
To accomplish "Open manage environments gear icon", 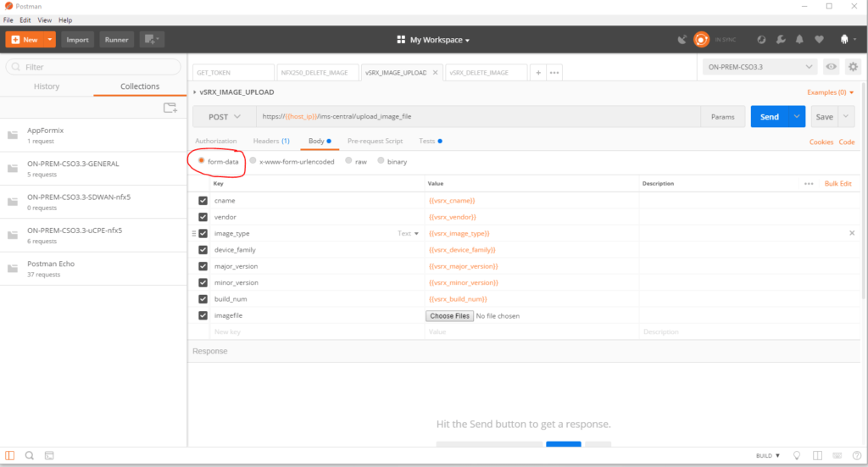I will point(853,67).
